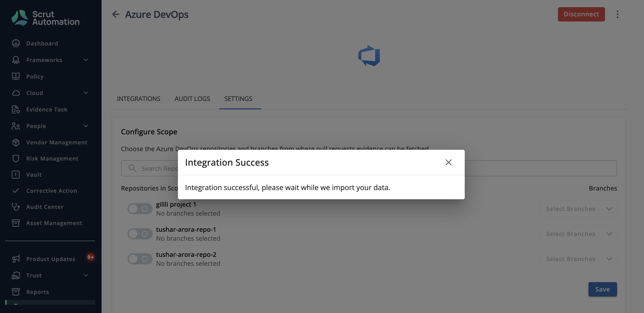Click the Configure Scope heading

tap(149, 132)
